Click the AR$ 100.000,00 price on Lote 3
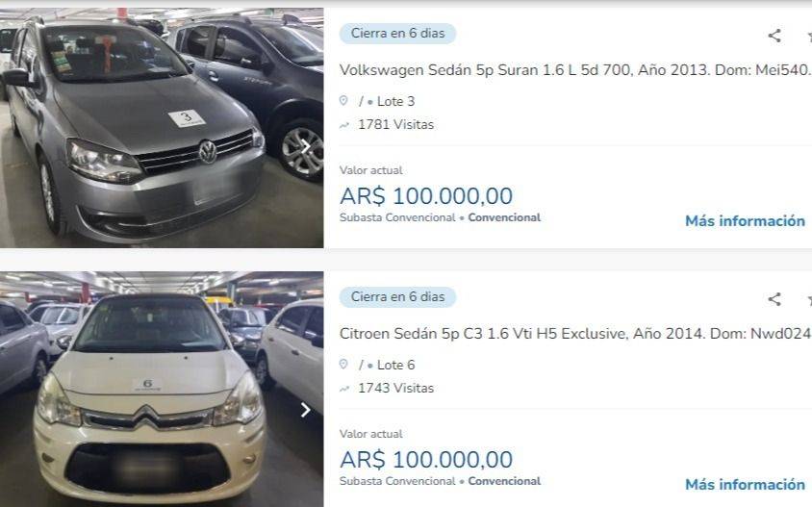This screenshot has height=507, width=812. point(426,196)
